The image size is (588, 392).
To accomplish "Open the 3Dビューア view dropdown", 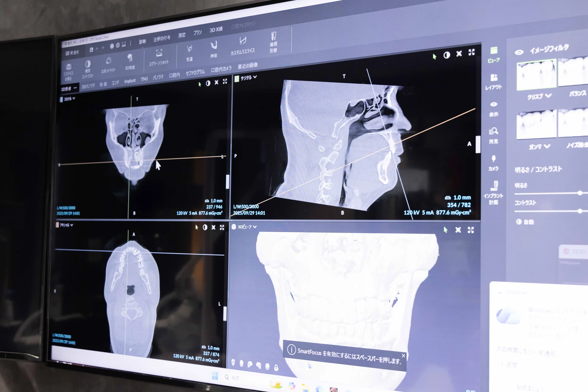I will pos(255,227).
